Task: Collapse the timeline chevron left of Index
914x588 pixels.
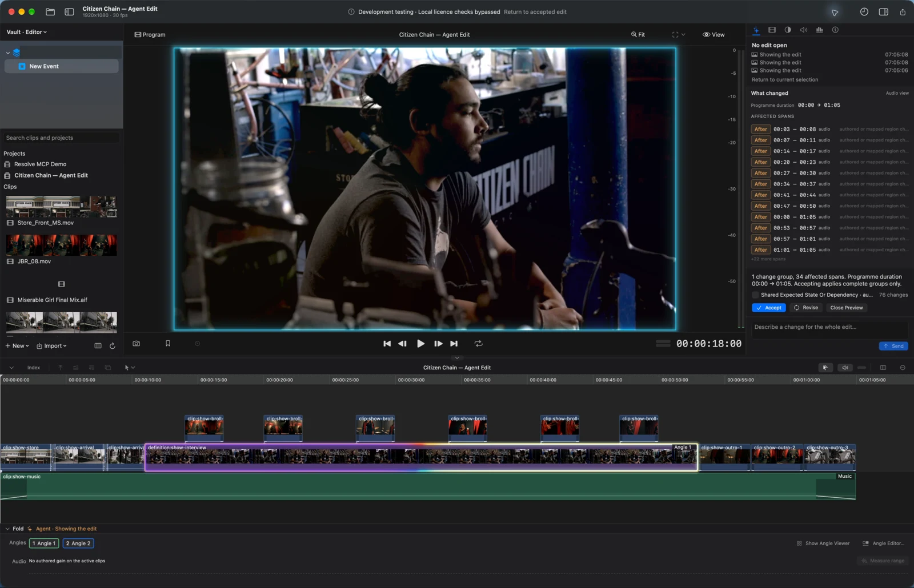Action: point(11,368)
